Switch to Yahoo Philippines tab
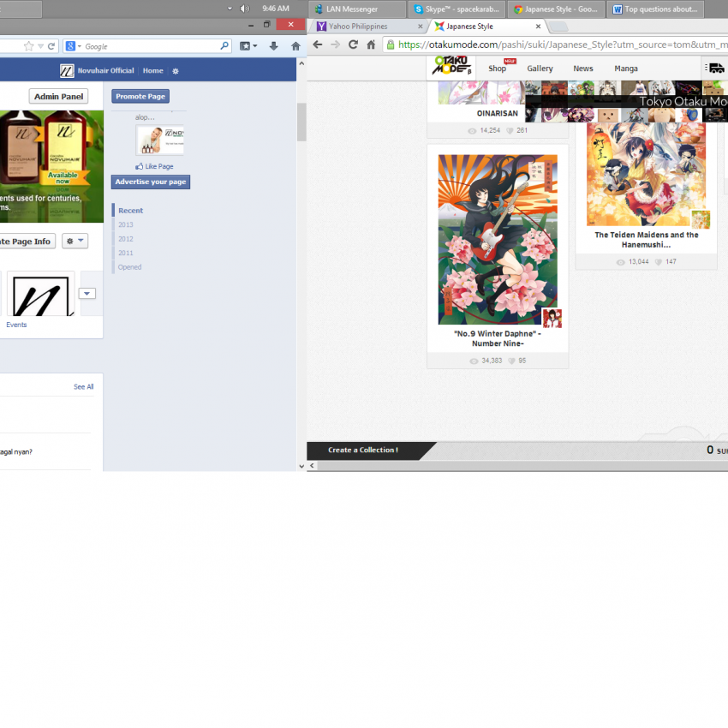This screenshot has width=728, height=728. [367, 27]
